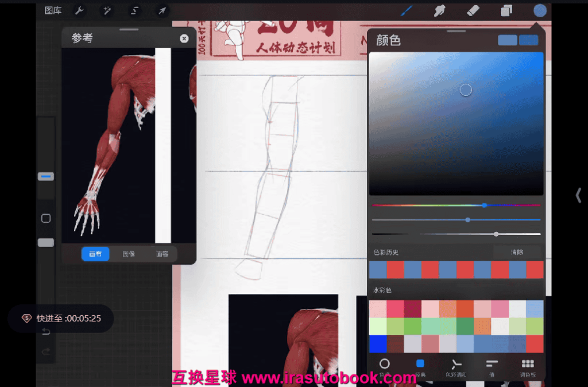Click the 颜色 panel drag handle
This screenshot has width=588, height=387.
pos(456,31)
